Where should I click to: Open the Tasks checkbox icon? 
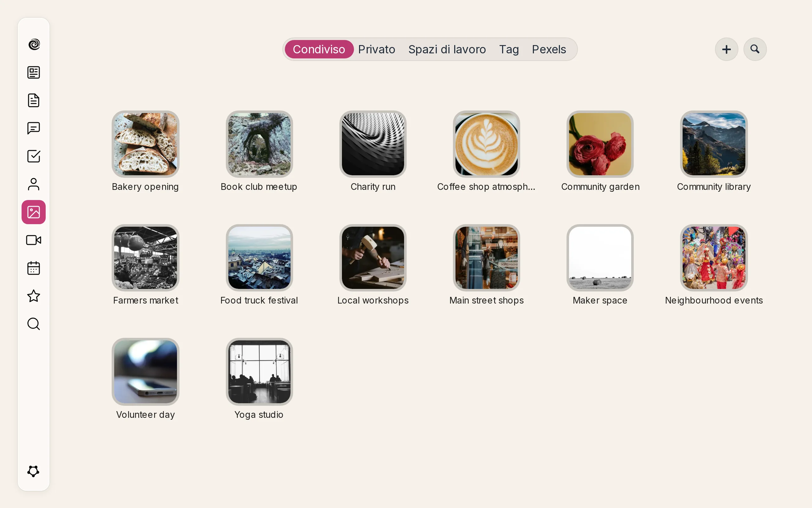click(x=34, y=156)
